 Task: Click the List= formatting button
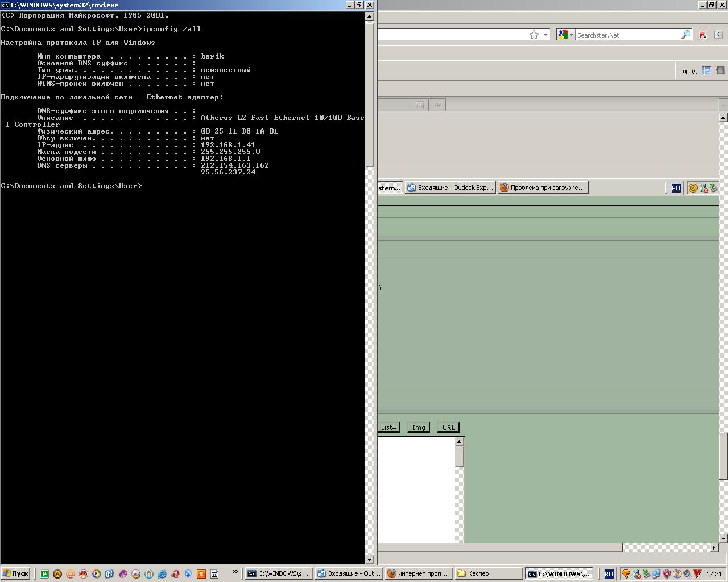[389, 427]
